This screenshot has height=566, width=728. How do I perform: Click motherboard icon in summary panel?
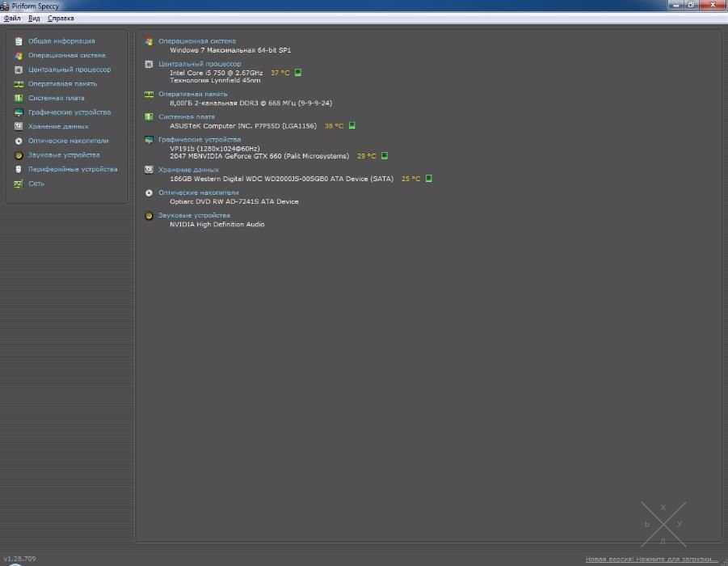149,116
